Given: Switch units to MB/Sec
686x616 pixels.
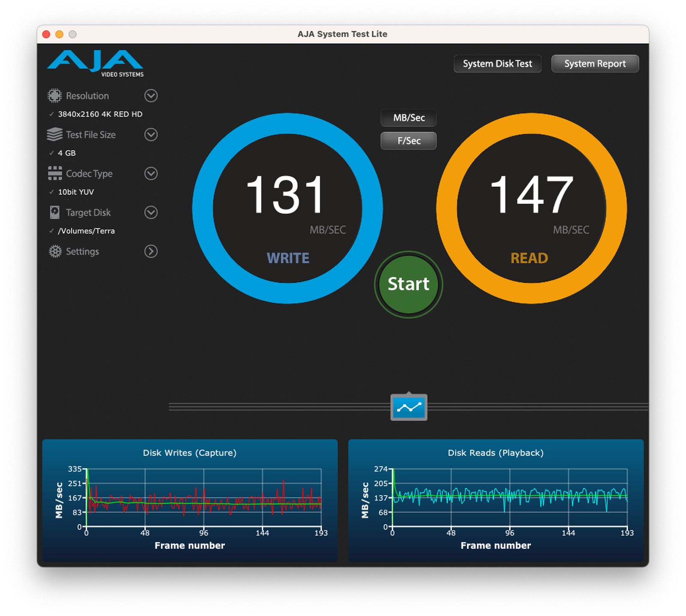Looking at the screenshot, I should [409, 117].
